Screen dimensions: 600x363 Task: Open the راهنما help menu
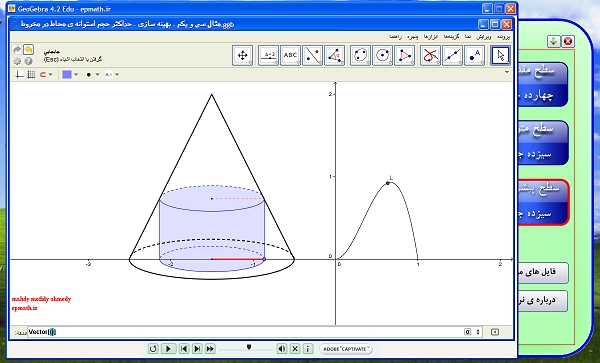(395, 37)
